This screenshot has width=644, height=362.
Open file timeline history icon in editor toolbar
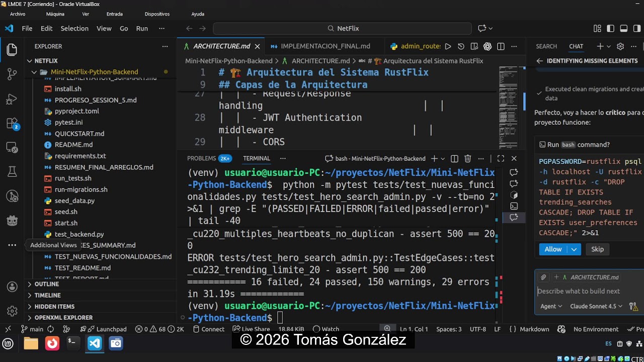pos(461,46)
